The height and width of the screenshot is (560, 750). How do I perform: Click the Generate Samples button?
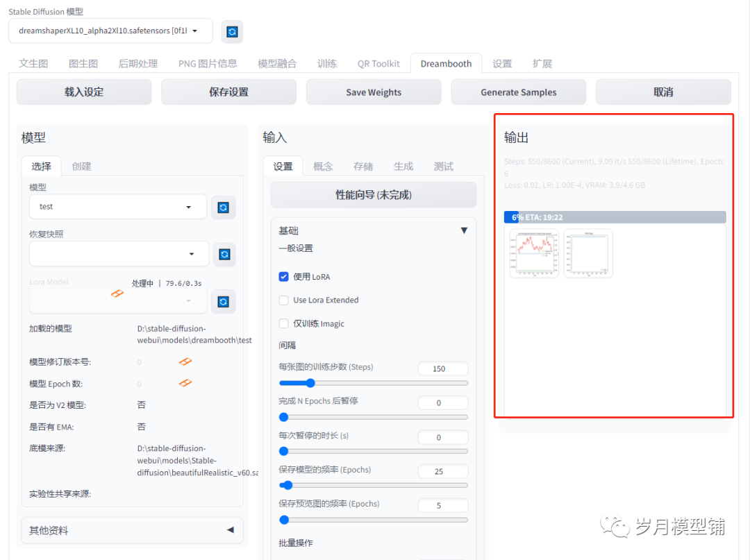point(519,92)
